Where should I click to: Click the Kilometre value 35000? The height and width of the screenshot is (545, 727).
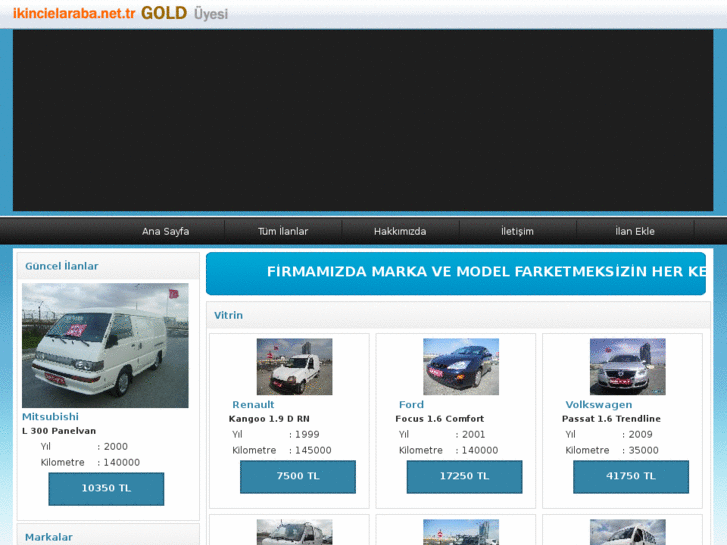pos(643,450)
